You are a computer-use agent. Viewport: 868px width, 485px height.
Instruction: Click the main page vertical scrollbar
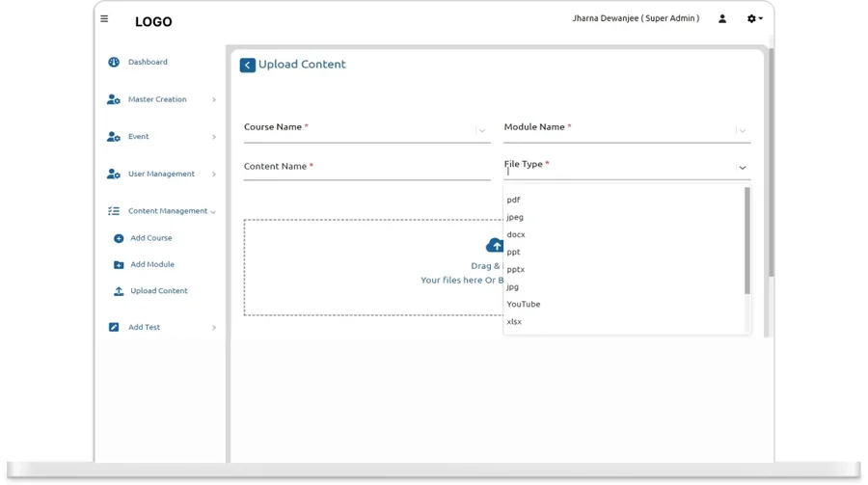click(772, 163)
